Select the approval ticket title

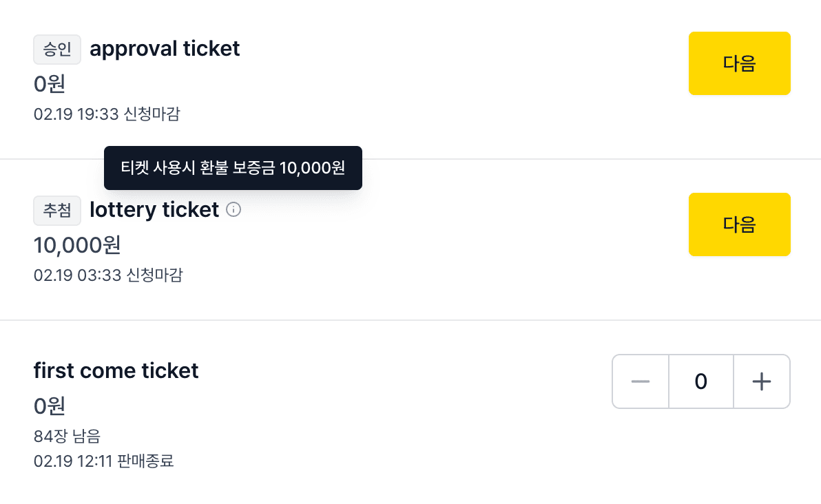point(165,48)
